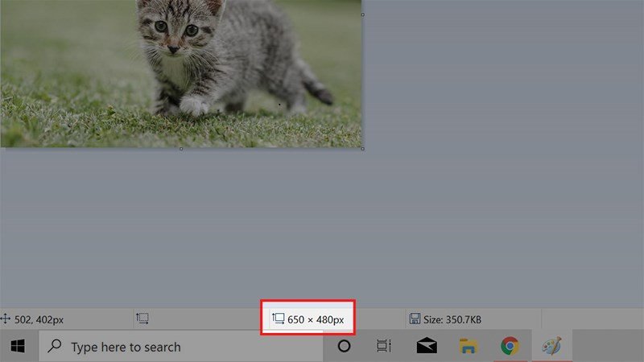Click the right-edge canvas resize handle

[x=363, y=14]
